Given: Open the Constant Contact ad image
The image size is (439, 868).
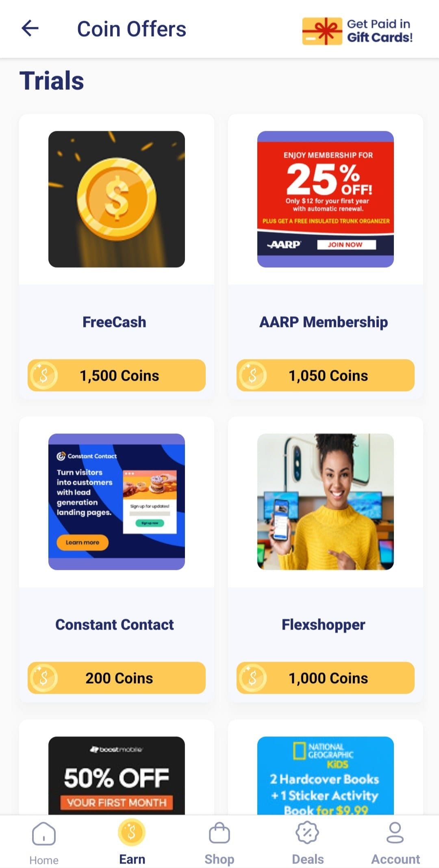Looking at the screenshot, I should (117, 502).
